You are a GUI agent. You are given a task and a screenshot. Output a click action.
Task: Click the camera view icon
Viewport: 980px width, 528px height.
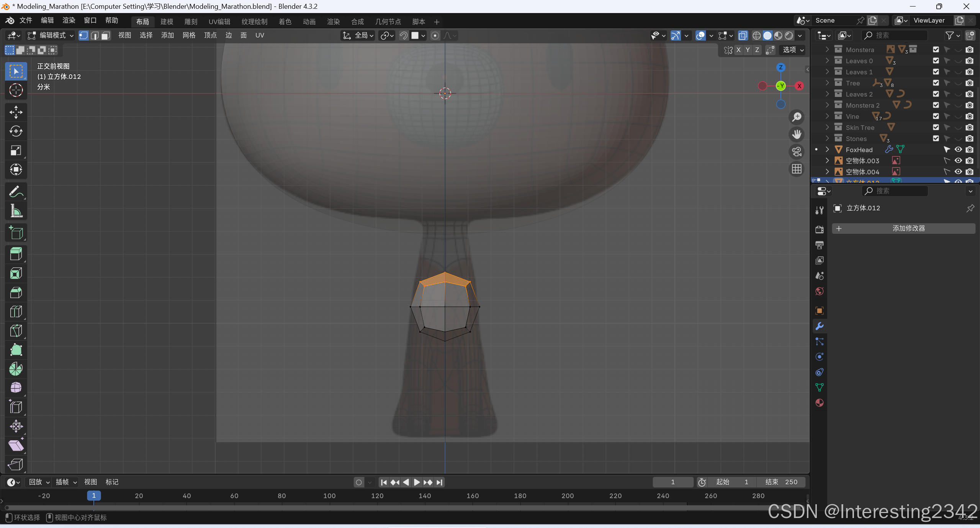coord(797,152)
